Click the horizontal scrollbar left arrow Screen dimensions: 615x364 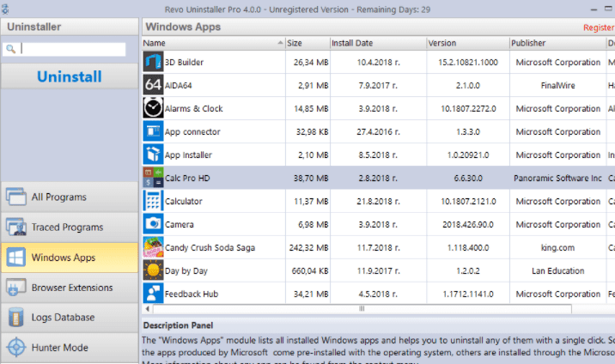[x=148, y=309]
